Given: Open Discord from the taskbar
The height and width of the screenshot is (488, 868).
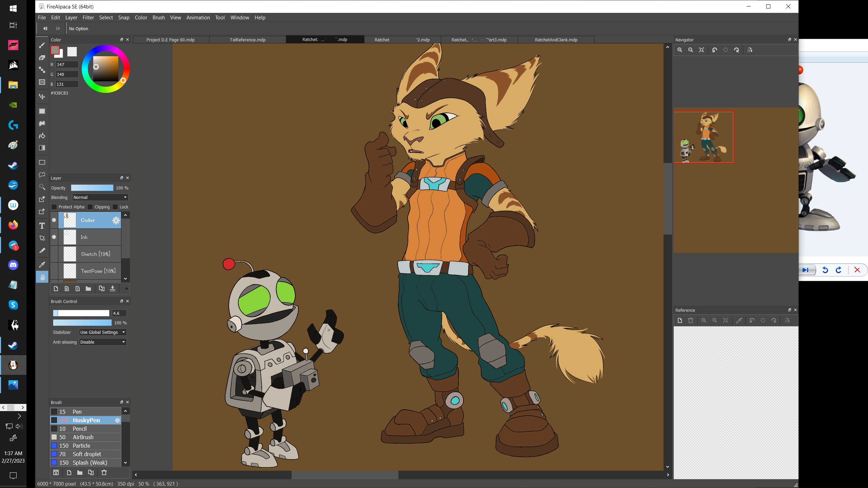Looking at the screenshot, I should pyautogui.click(x=13, y=265).
